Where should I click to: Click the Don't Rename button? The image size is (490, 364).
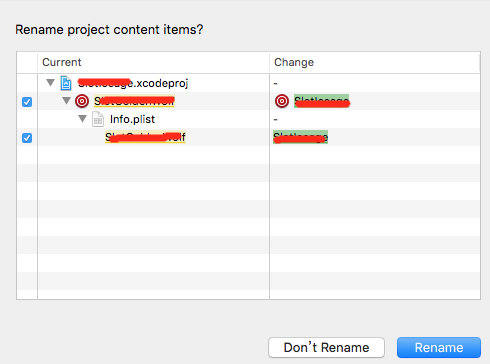point(326,348)
